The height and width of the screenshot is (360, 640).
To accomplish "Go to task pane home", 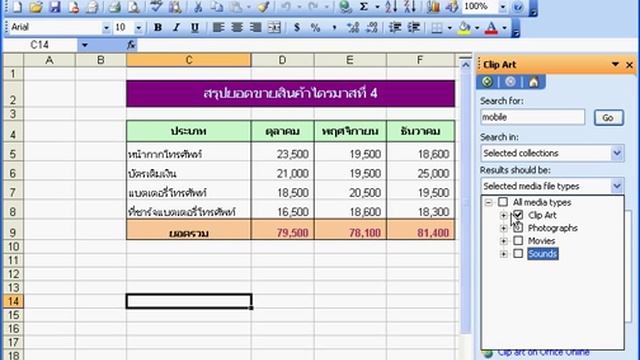I will click(533, 82).
